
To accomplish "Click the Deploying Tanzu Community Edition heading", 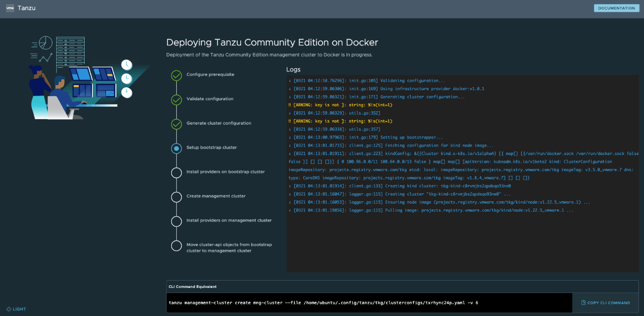I will coord(272,42).
